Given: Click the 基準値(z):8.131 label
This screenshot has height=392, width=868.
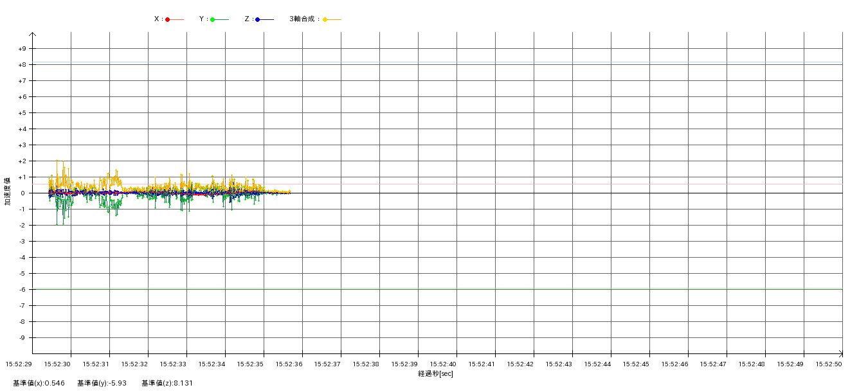Looking at the screenshot, I should pos(167,383).
